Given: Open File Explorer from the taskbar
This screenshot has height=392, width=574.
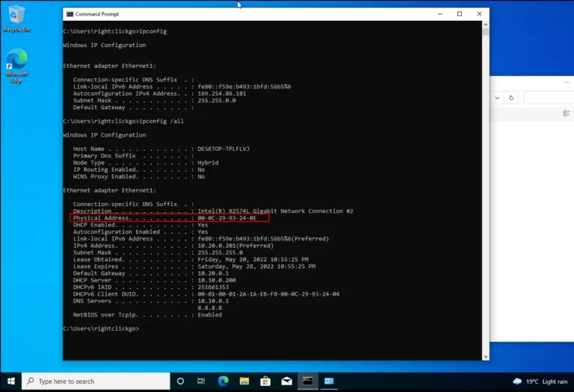Looking at the screenshot, I should click(x=244, y=382).
